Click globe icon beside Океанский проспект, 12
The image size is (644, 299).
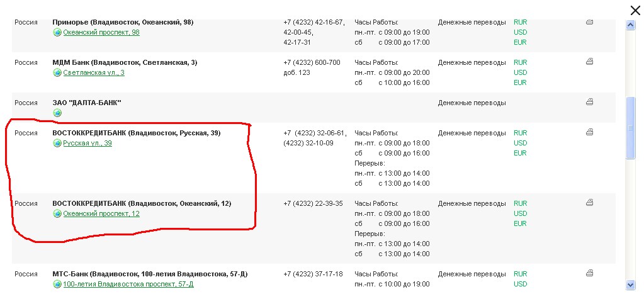click(x=57, y=214)
